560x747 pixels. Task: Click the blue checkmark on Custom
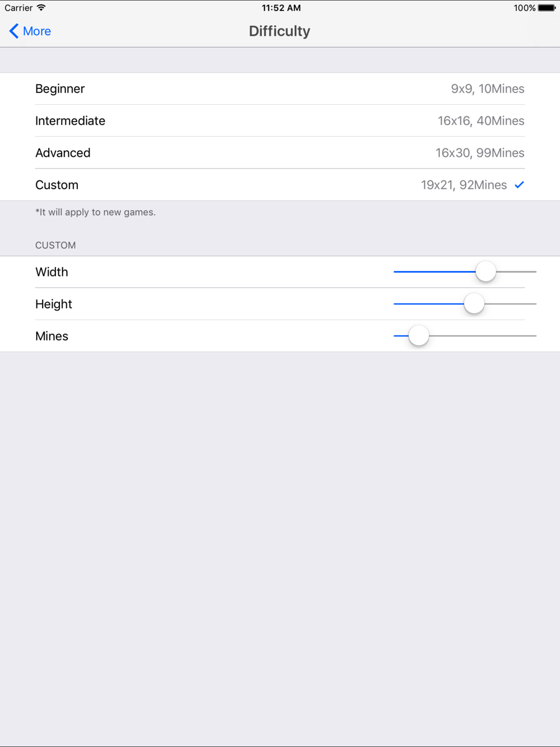(x=519, y=185)
